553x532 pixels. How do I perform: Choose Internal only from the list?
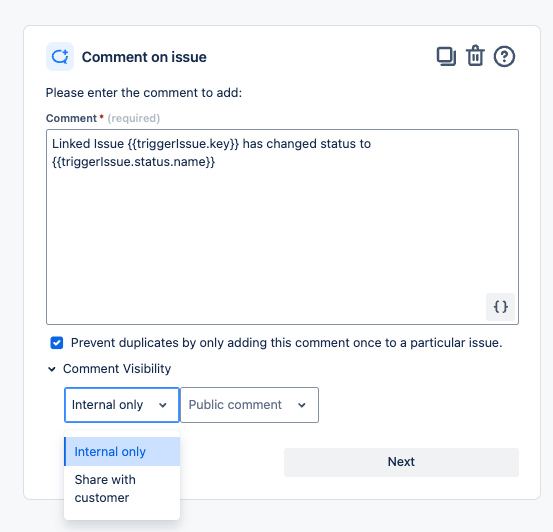(122, 452)
